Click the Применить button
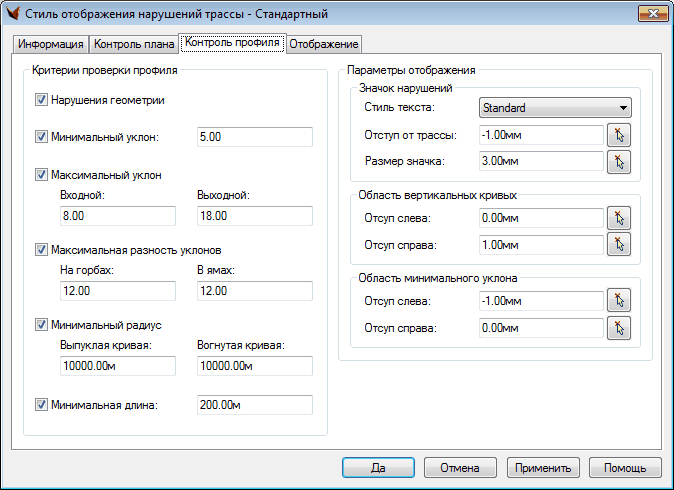This screenshot has height=490, width=674. (x=543, y=467)
